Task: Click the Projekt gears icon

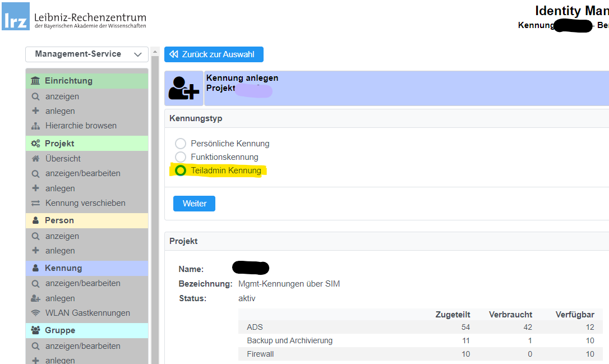Action: point(36,144)
